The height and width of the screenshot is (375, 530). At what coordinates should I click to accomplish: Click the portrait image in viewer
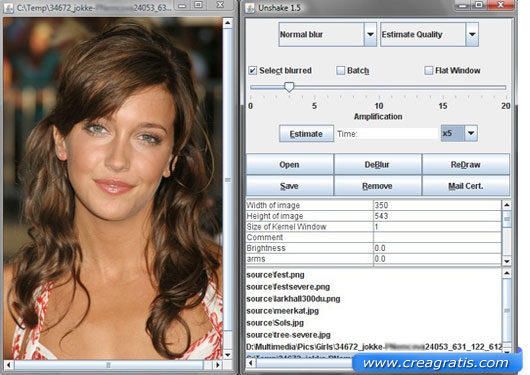[113, 189]
